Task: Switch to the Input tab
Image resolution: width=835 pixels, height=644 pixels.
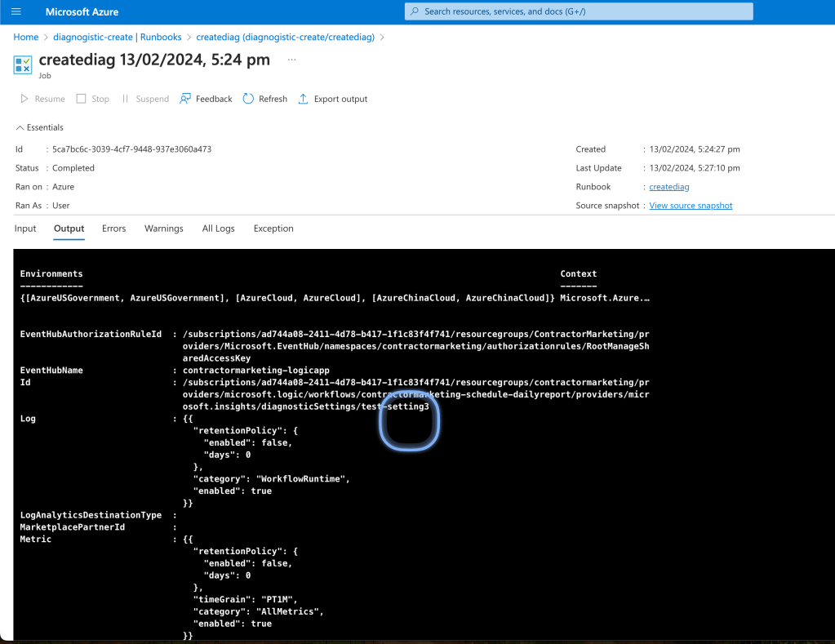Action: click(25, 229)
